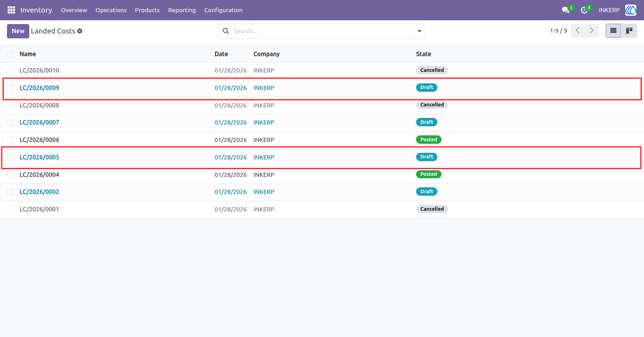The height and width of the screenshot is (337, 644).
Task: Sort by the State column header
Action: (423, 54)
